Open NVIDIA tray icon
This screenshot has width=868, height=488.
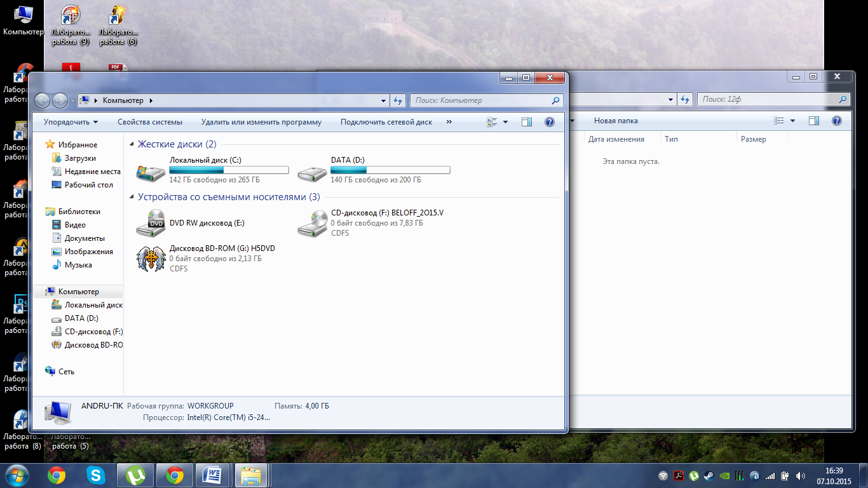(724, 475)
